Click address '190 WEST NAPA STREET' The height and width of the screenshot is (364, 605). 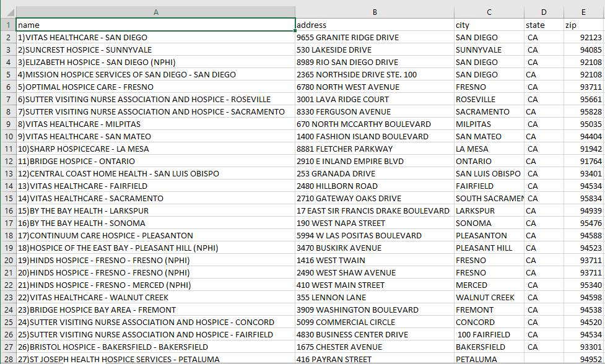pos(375,223)
